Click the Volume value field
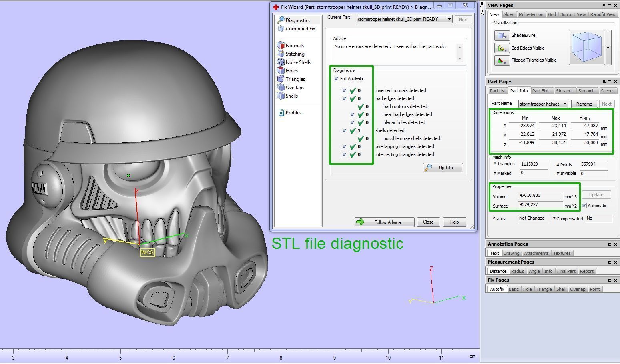This screenshot has height=364, width=620. coord(540,196)
